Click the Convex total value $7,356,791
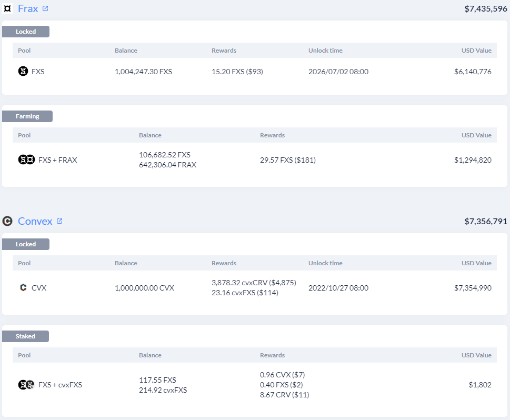Image resolution: width=510 pixels, height=420 pixels. pyautogui.click(x=486, y=221)
